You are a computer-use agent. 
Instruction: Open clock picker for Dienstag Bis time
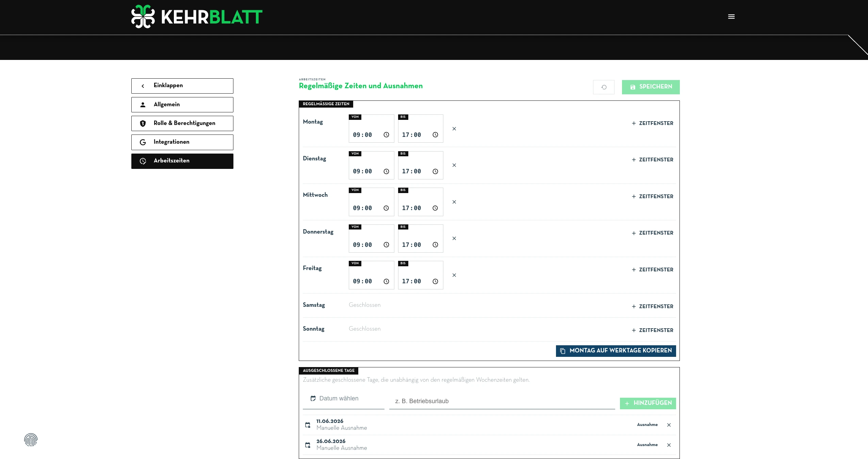435,172
